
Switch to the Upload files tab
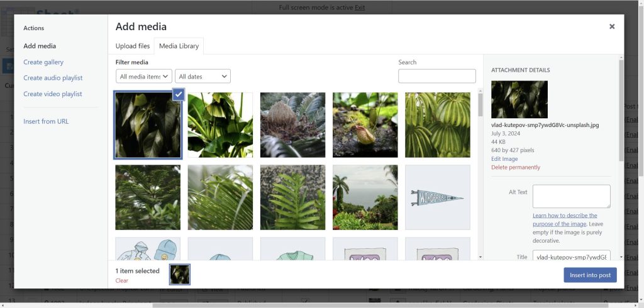pyautogui.click(x=133, y=46)
